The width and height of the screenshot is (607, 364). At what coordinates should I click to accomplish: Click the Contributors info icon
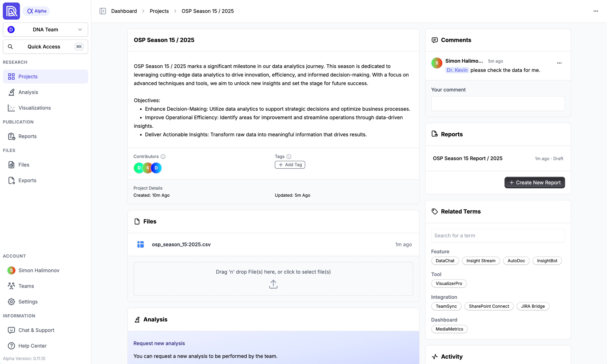pyautogui.click(x=163, y=156)
